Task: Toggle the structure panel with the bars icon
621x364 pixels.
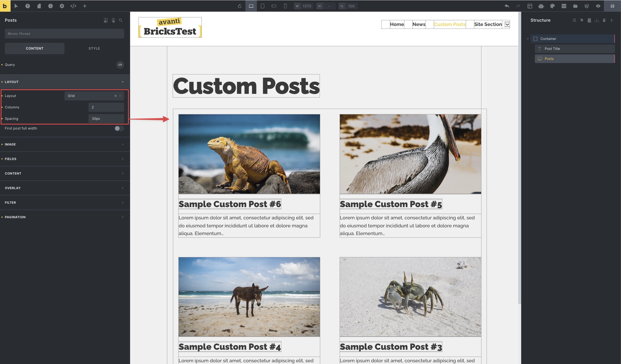Action: click(x=564, y=6)
